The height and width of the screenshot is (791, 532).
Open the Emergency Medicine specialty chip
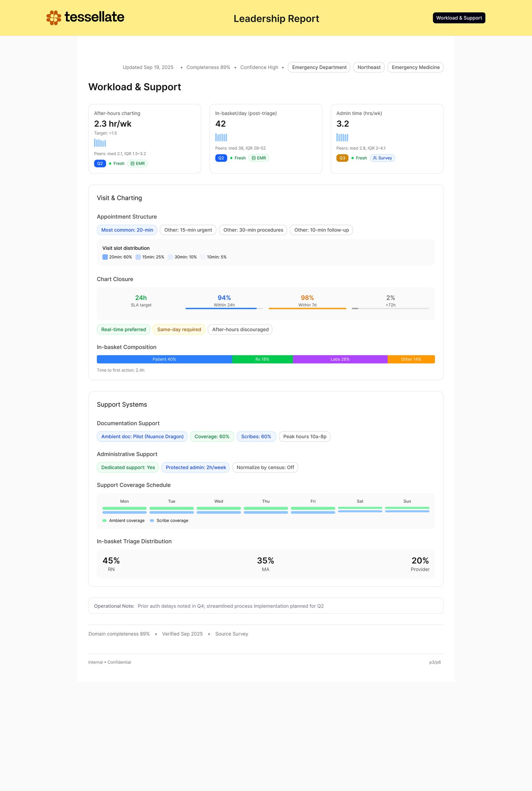(x=415, y=67)
